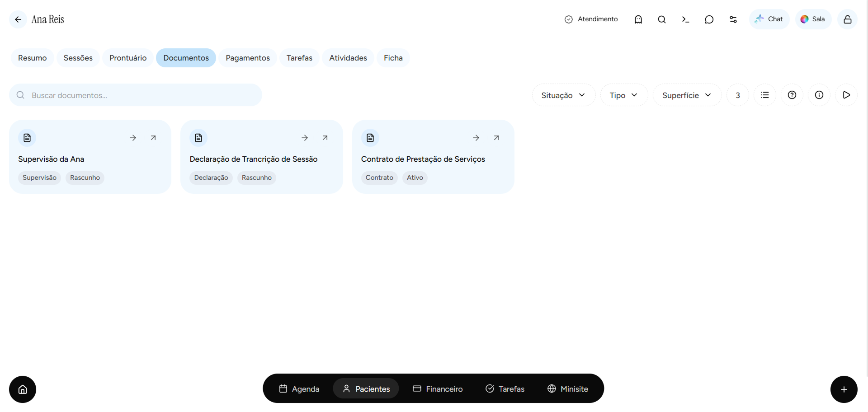Open the Ficha tab

tap(393, 58)
